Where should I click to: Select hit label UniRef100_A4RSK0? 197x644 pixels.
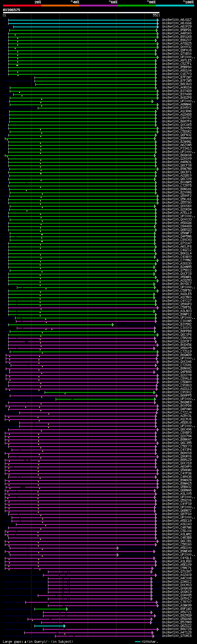(x=177, y=34)
